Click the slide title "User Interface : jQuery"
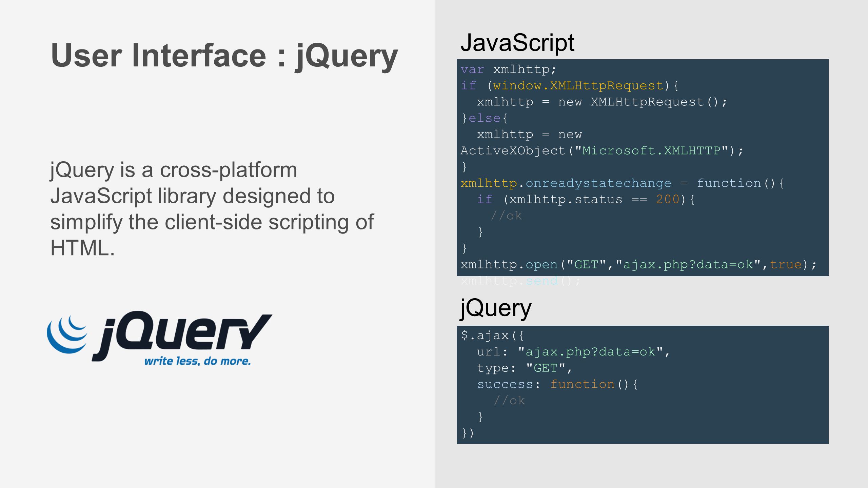The height and width of the screenshot is (488, 868). click(224, 56)
